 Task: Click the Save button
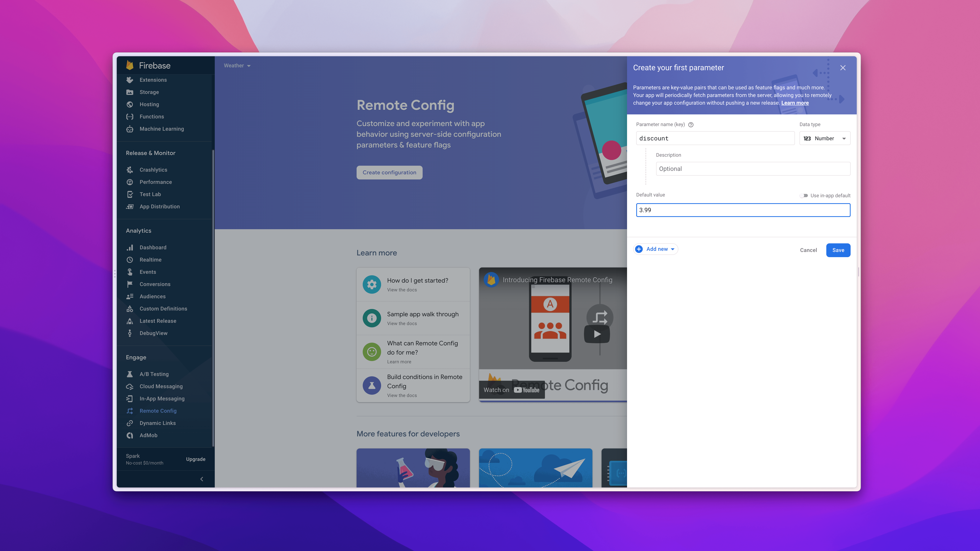pyautogui.click(x=838, y=250)
